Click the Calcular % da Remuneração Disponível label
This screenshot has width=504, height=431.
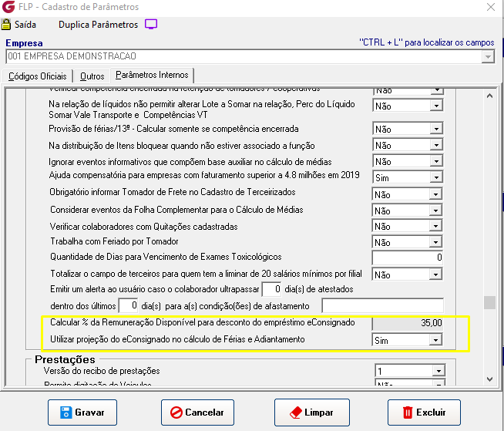[x=203, y=322]
